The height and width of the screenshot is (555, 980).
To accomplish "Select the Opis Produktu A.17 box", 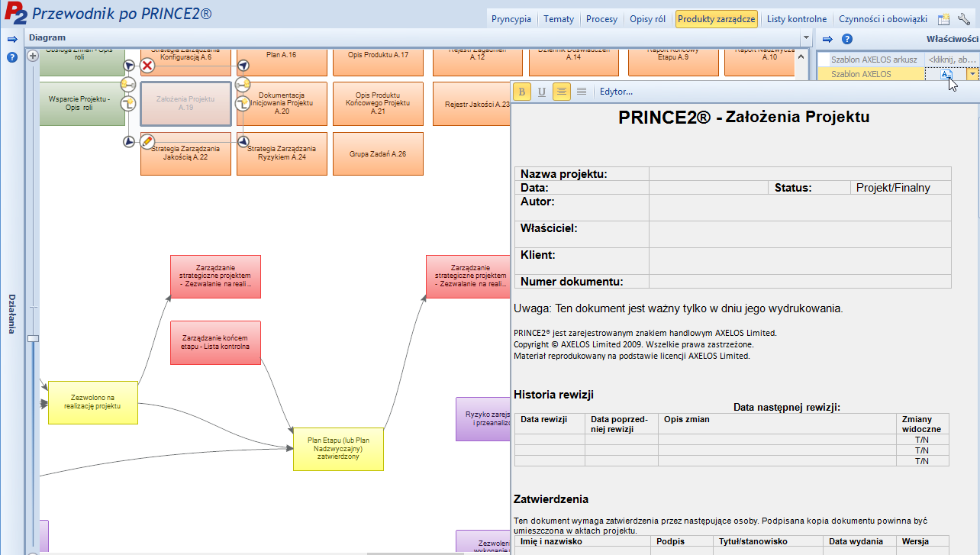I will (378, 62).
